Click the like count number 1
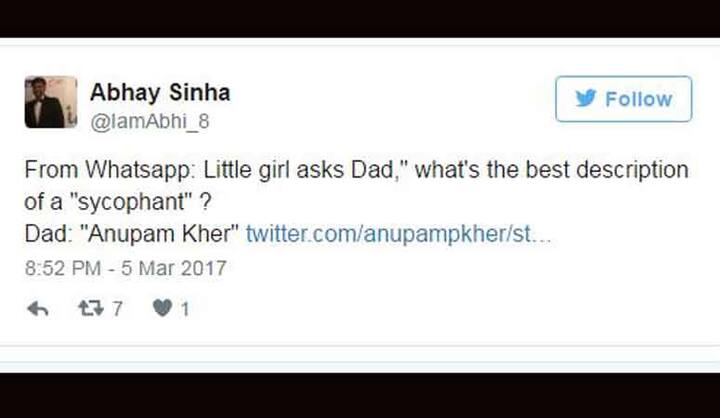720x418 pixels. [x=185, y=309]
